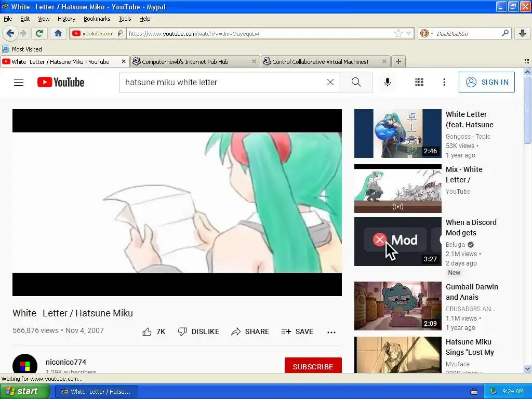532x399 pixels.
Task: Open the list all tabs grid icon
Action: pyautogui.click(x=527, y=61)
